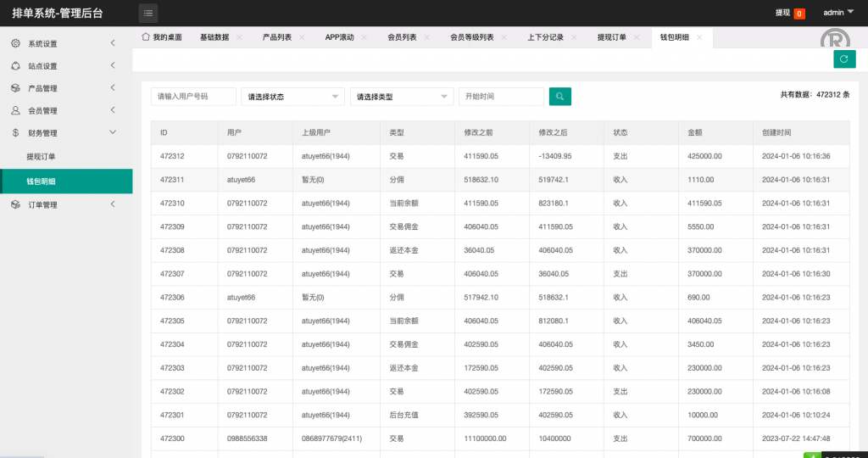Switch to the 提现订单 tab
Image resolution: width=868 pixels, height=458 pixels.
click(x=611, y=38)
